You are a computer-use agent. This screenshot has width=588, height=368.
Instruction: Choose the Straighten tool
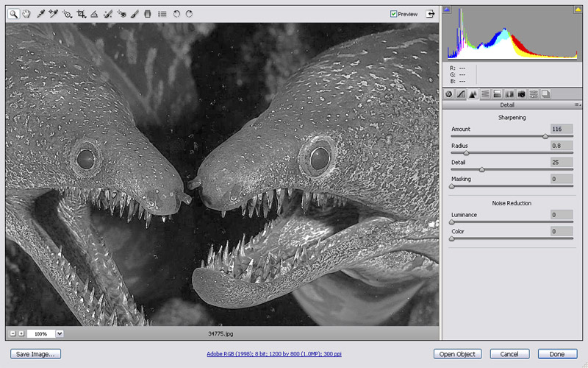[x=94, y=13]
